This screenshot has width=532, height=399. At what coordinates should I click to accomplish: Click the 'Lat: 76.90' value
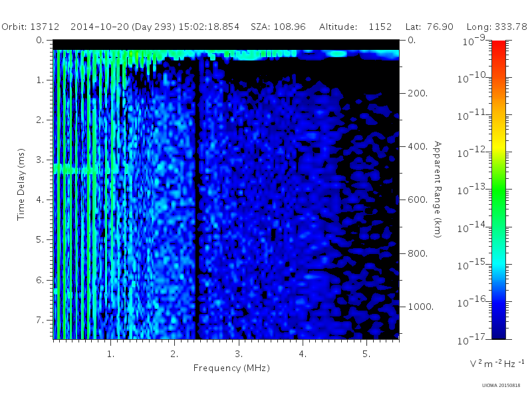coord(429,27)
